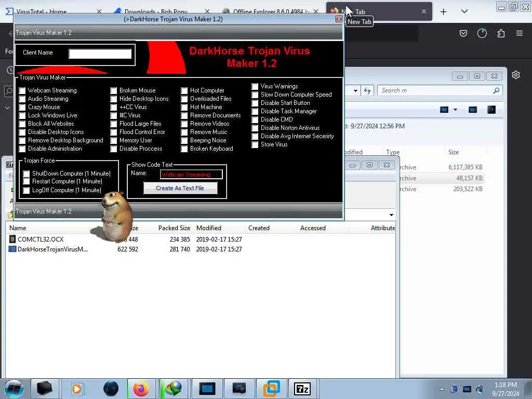Check Flood Large Files option
Image resolution: width=532 pixels, height=399 pixels.
pyautogui.click(x=114, y=124)
